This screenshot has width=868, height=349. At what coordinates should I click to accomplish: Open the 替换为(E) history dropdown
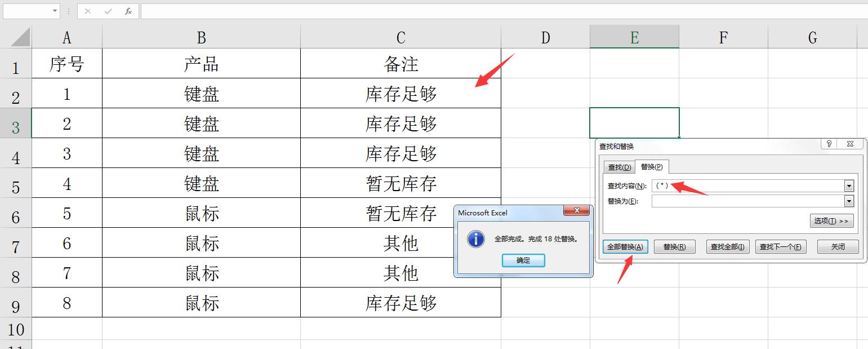(x=849, y=201)
